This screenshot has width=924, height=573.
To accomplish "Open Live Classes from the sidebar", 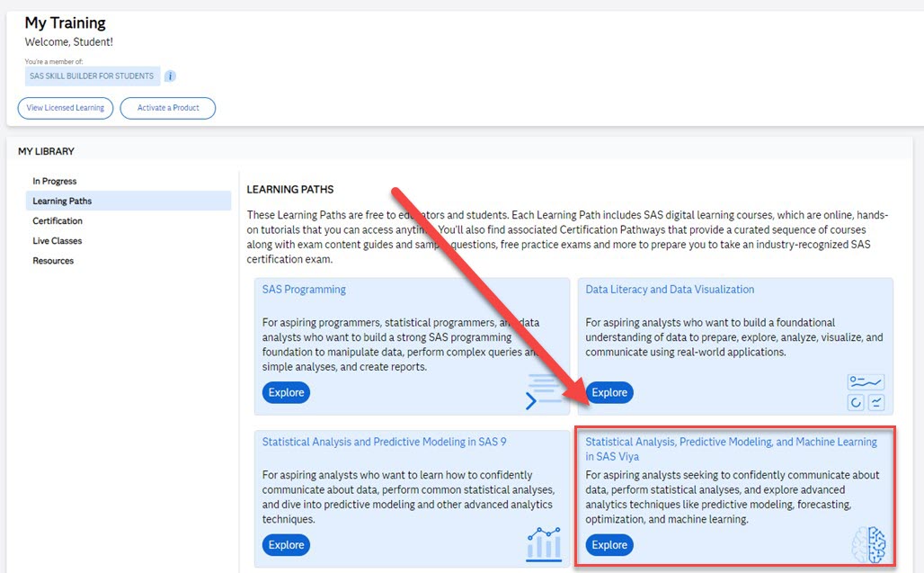I will tap(58, 240).
